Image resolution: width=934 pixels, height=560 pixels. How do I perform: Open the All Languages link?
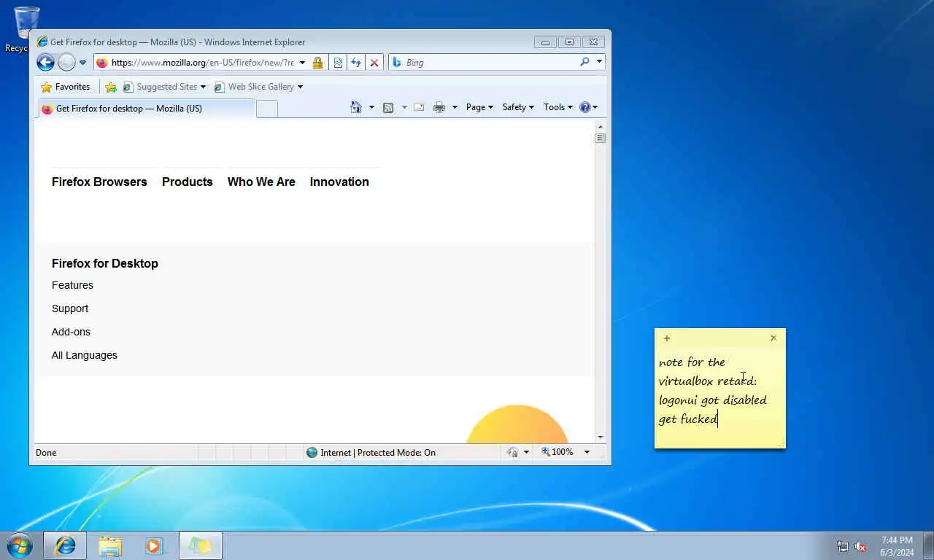[x=85, y=355]
